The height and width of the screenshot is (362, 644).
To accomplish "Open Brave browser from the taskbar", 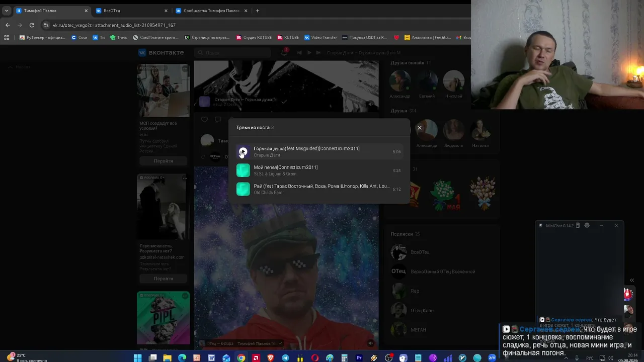I will pyautogui.click(x=271, y=358).
